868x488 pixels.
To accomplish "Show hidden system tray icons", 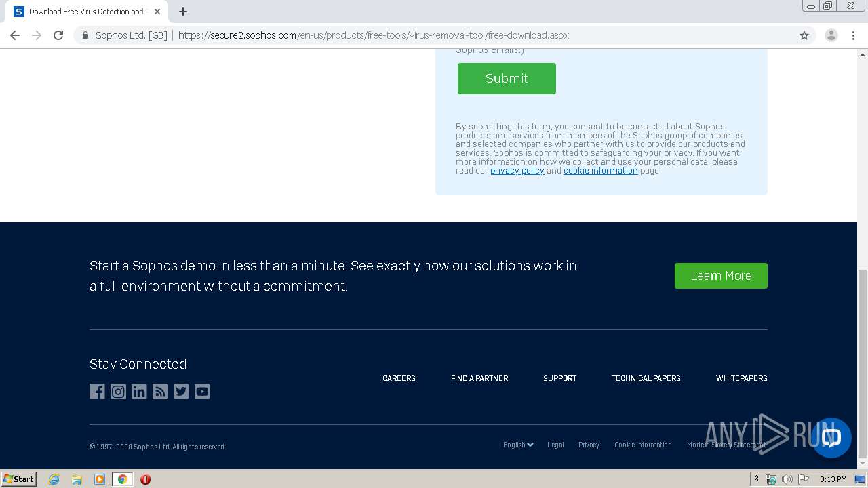I will (x=756, y=479).
